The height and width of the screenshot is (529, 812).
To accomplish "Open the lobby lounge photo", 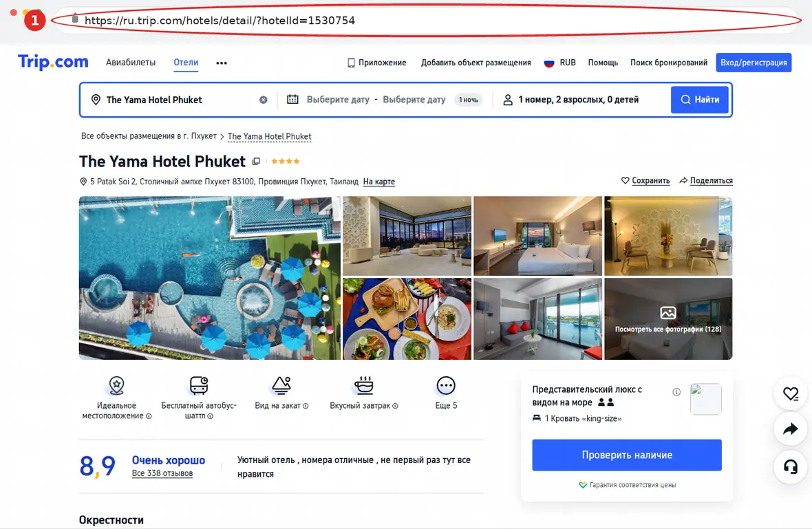I will click(x=407, y=236).
